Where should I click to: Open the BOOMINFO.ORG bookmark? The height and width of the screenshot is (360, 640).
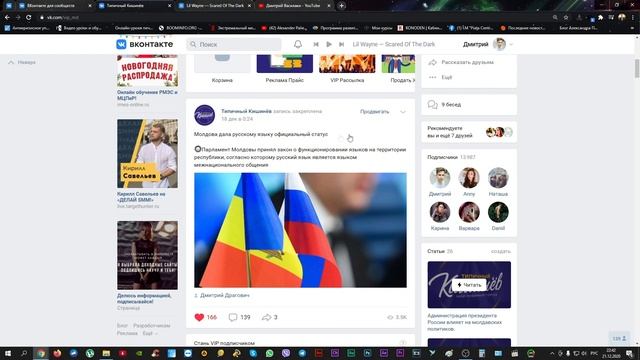pos(180,28)
